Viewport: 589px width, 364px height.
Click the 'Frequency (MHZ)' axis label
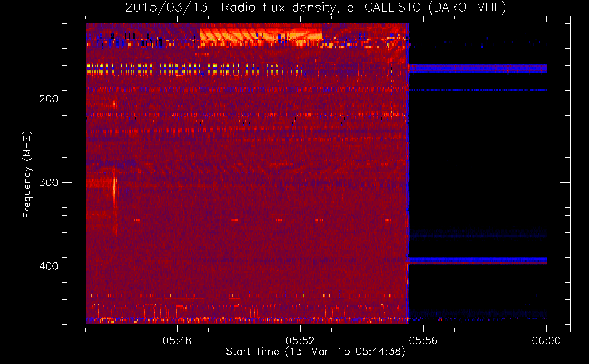coord(28,175)
